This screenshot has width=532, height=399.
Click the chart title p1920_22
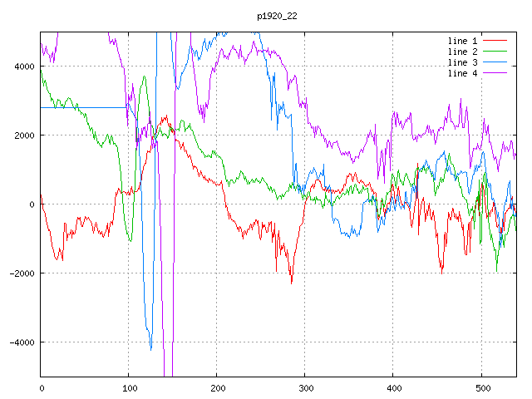pos(278,16)
